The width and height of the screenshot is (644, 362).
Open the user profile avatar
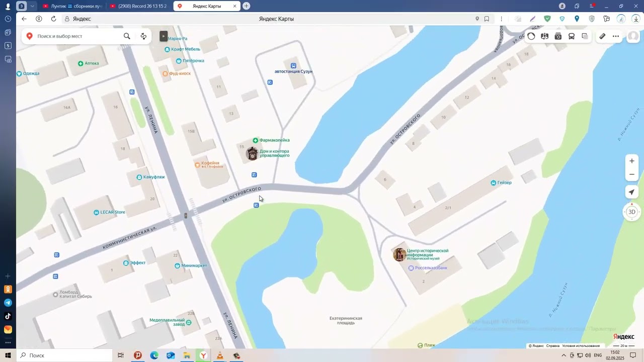point(633,36)
